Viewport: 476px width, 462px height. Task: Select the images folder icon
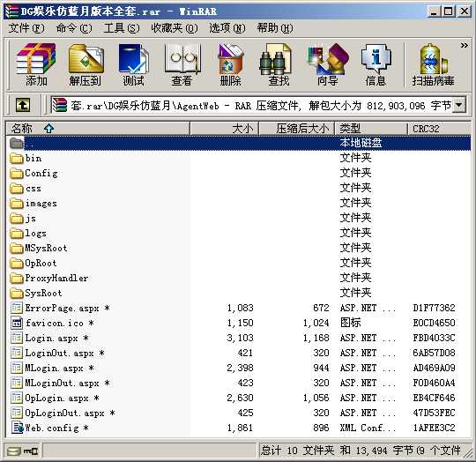coord(17,203)
